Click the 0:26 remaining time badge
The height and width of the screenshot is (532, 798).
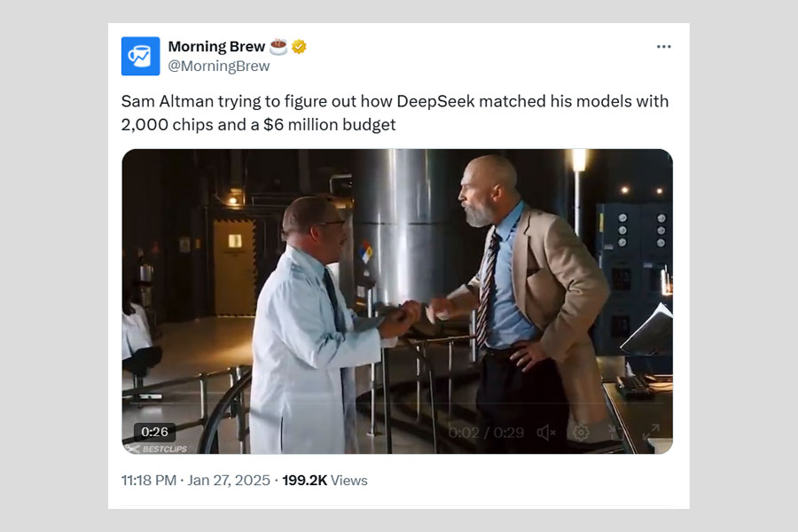pyautogui.click(x=155, y=432)
